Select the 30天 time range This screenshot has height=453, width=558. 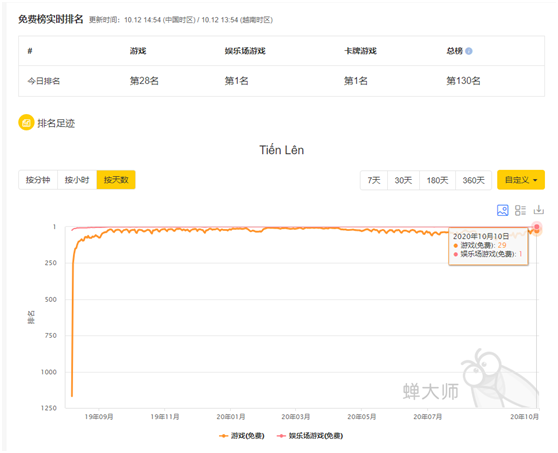tap(404, 180)
